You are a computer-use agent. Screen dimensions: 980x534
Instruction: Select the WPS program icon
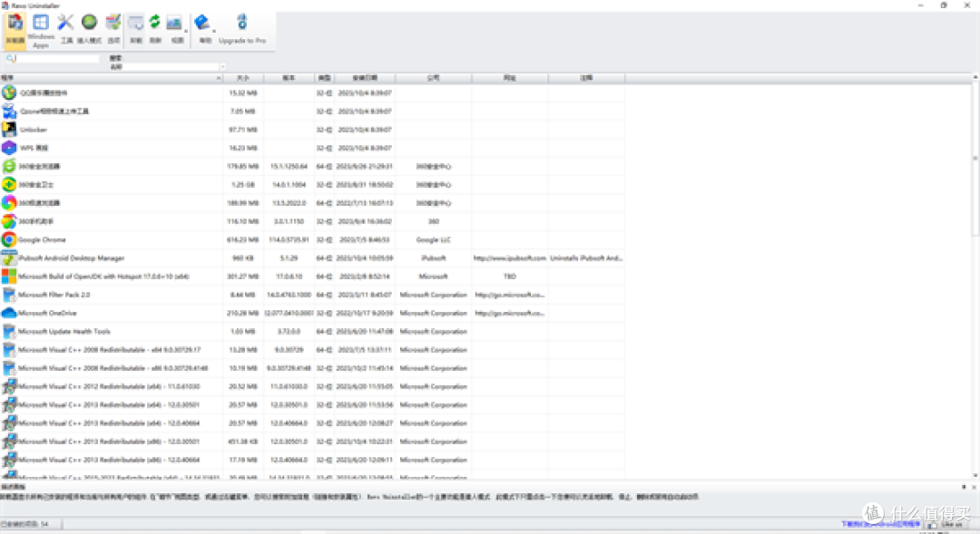coord(9,148)
